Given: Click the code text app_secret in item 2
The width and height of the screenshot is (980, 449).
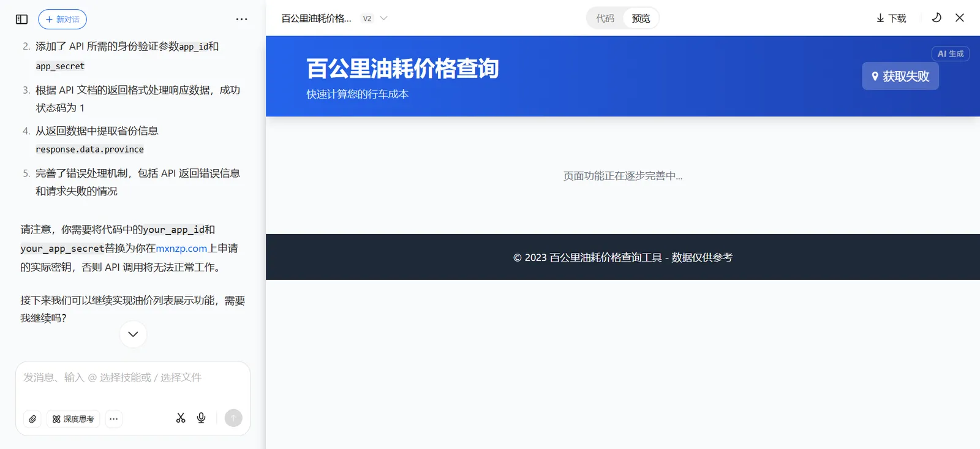Looking at the screenshot, I should pyautogui.click(x=60, y=66).
